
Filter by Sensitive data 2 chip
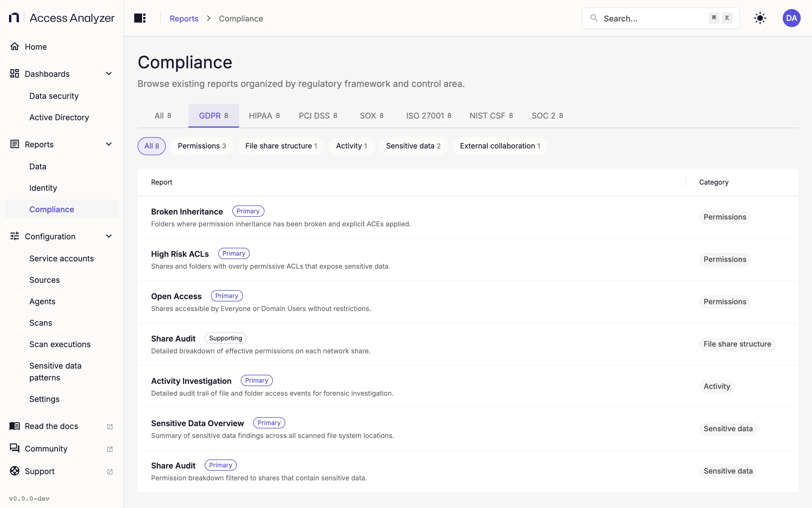point(413,146)
